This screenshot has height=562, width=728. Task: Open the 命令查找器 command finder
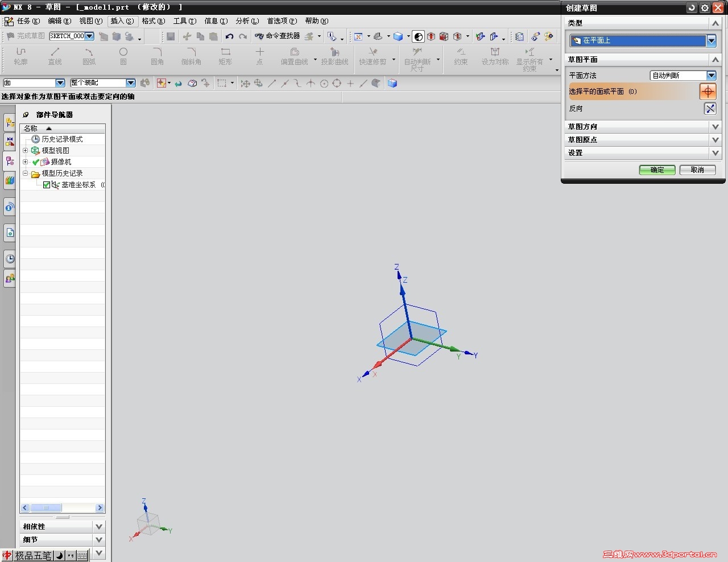point(278,36)
